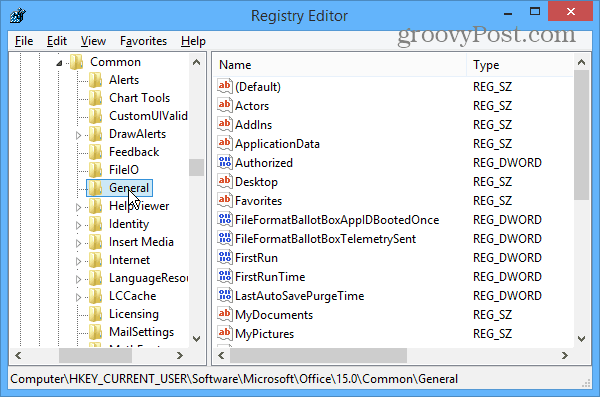This screenshot has width=600, height=397.
Task: Select the Alerts key label
Action: [x=124, y=80]
